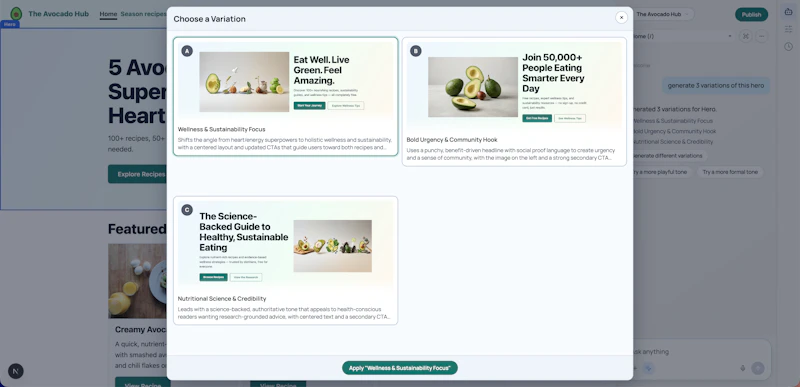The height and width of the screenshot is (387, 800).
Task: Click the avocado toast preview image in variation C
Action: click(332, 246)
